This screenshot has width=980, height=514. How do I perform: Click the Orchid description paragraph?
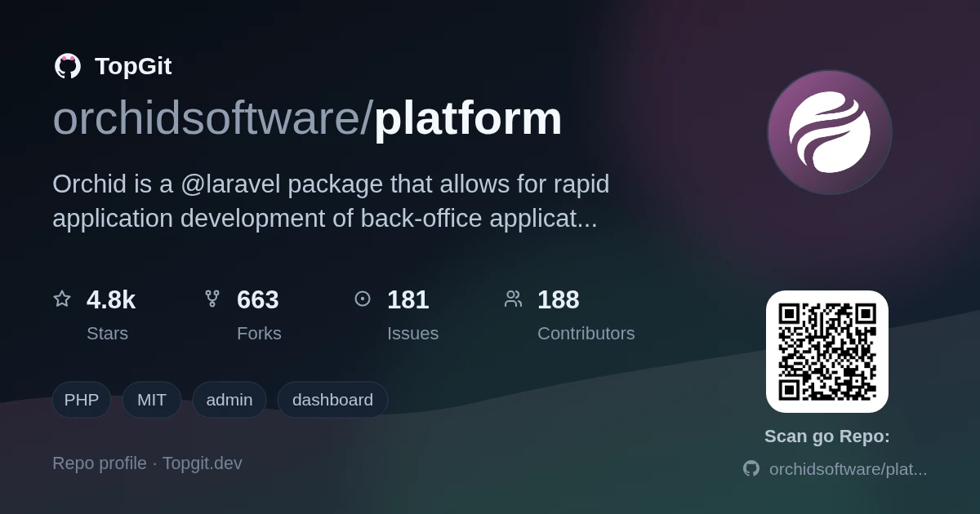[331, 202]
